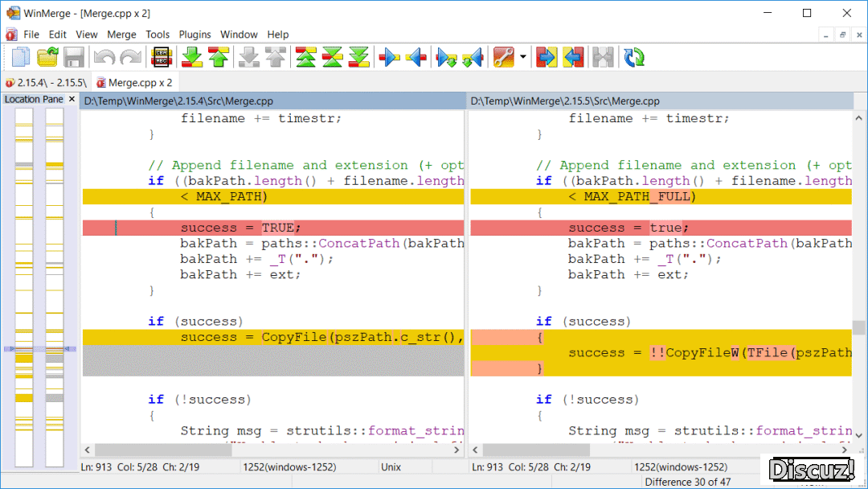Copy the difference to the left with the blue arrow
Image resolution: width=868 pixels, height=489 pixels.
pyautogui.click(x=416, y=57)
